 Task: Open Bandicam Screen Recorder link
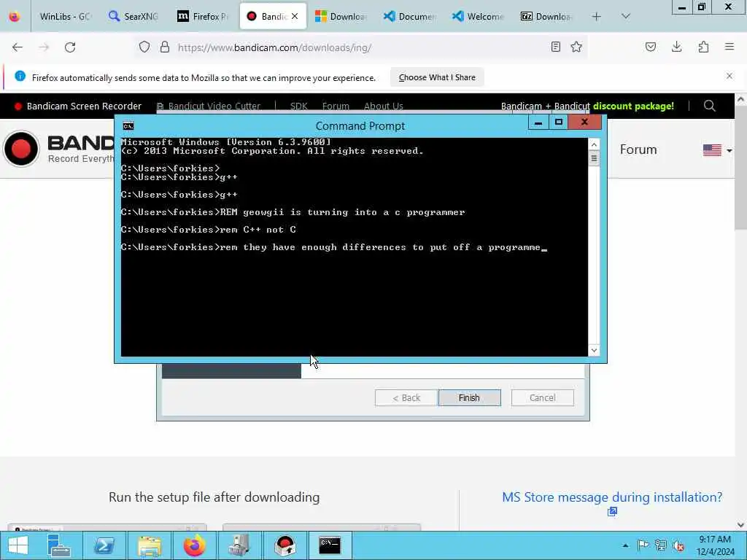coord(77,106)
